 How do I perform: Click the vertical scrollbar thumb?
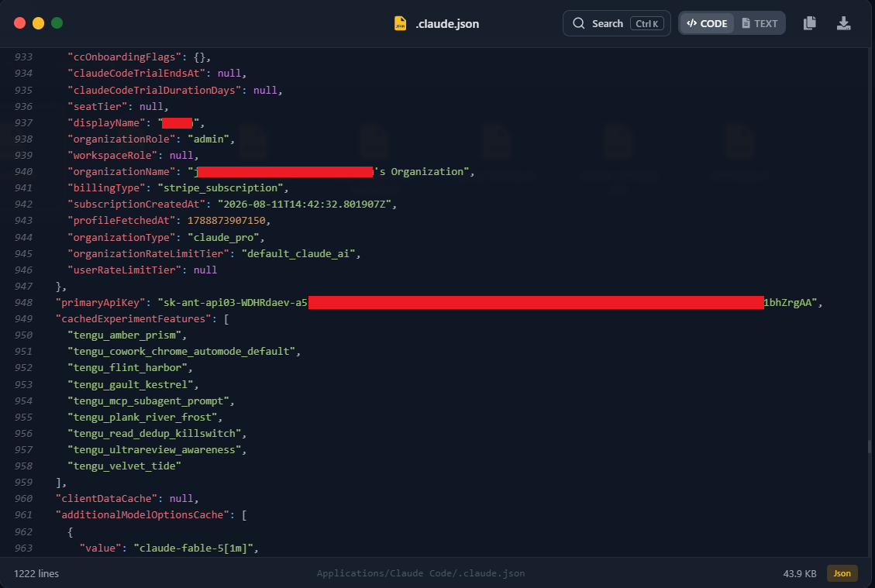(870, 446)
